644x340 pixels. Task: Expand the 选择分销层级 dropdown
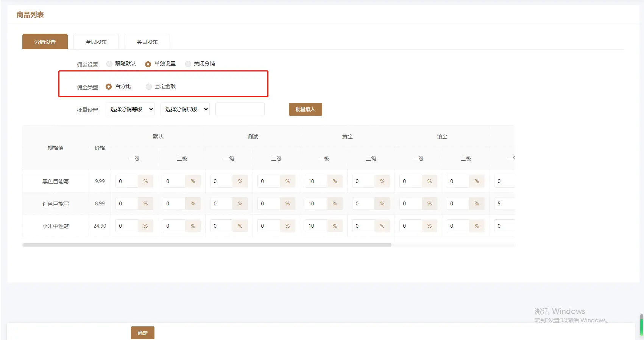[x=185, y=109]
